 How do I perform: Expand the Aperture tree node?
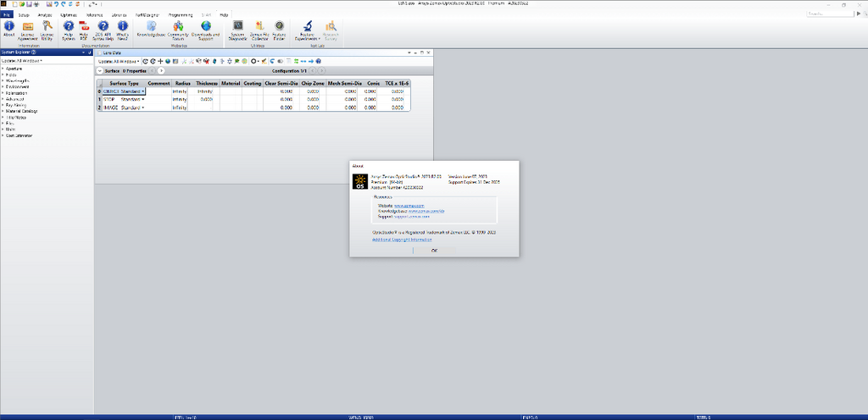[3, 69]
